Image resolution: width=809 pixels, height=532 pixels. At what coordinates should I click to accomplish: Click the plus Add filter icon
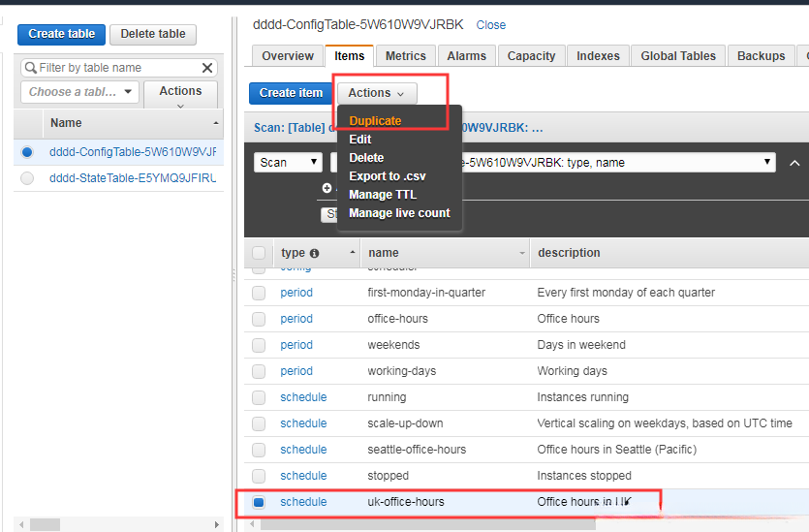click(x=327, y=188)
